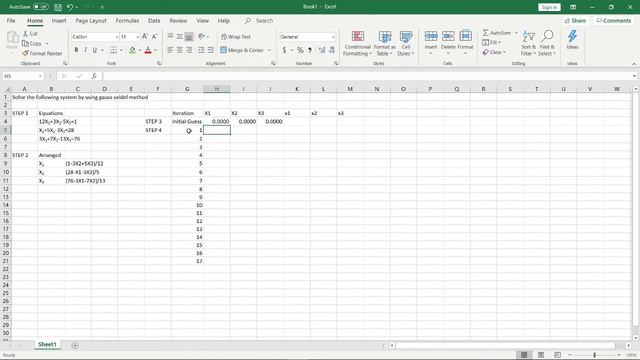
Task: Toggle Bold formatting
Action: 76,50
